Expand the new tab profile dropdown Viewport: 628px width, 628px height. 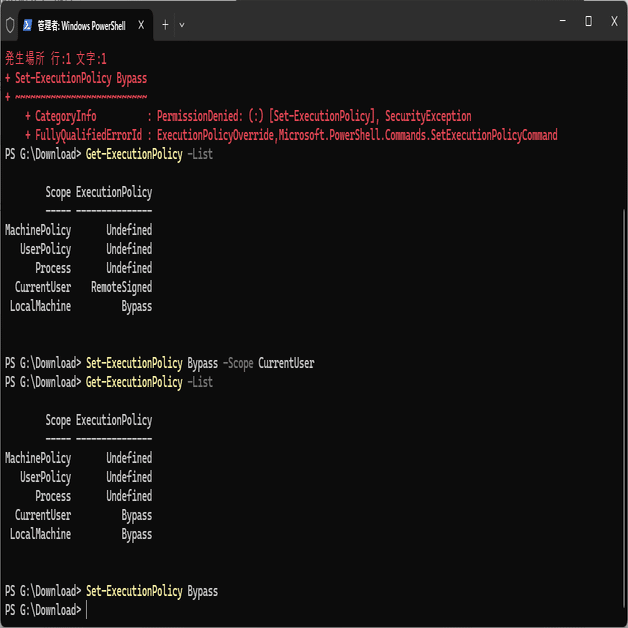pyautogui.click(x=182, y=24)
